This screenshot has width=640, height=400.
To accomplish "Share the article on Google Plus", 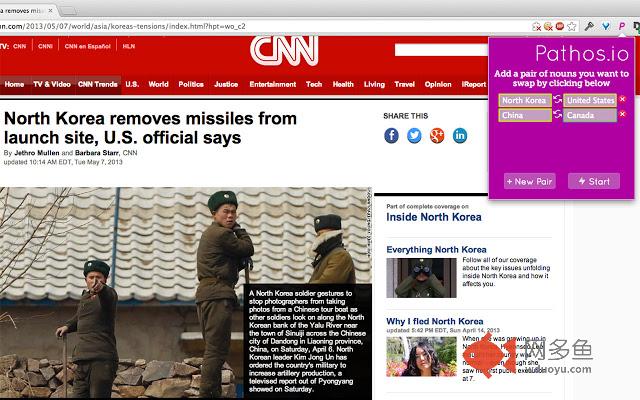I will point(437,136).
